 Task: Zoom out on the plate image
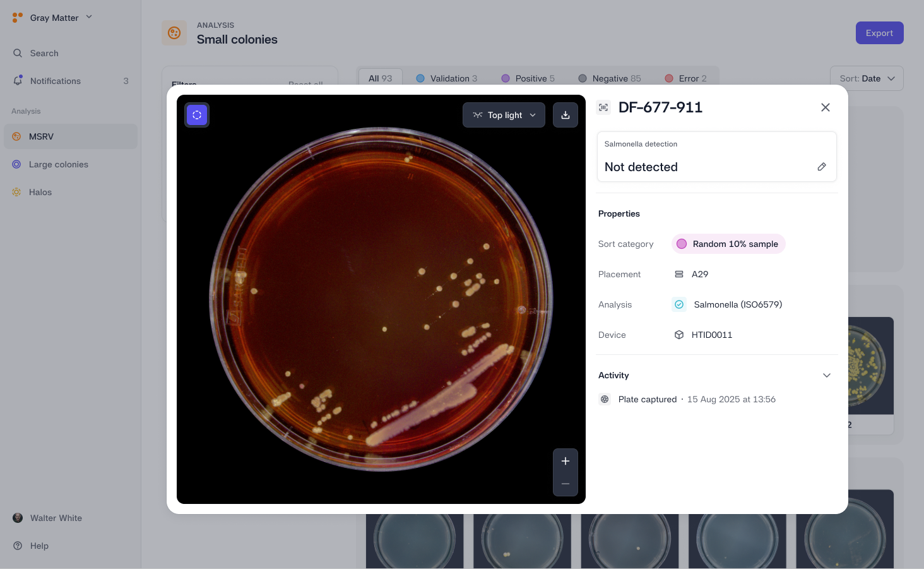566,484
